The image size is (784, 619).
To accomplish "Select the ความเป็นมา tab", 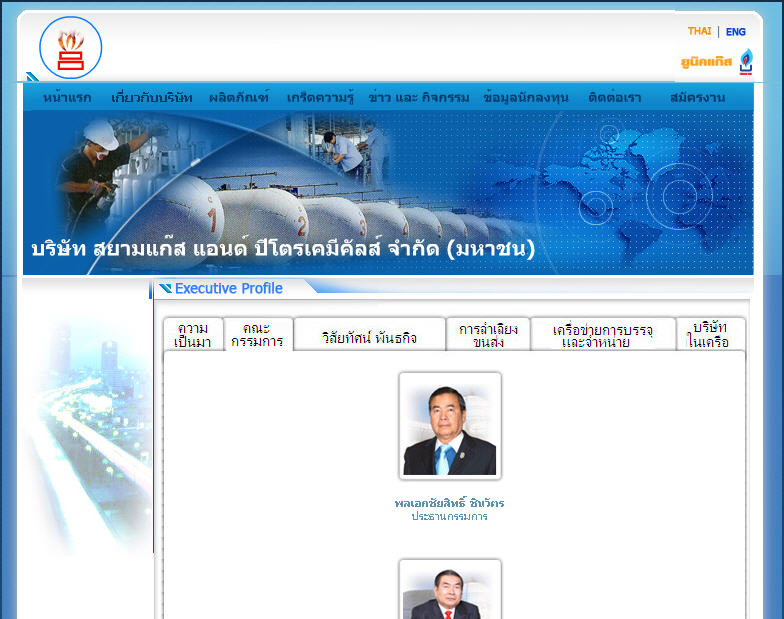I will coord(193,334).
